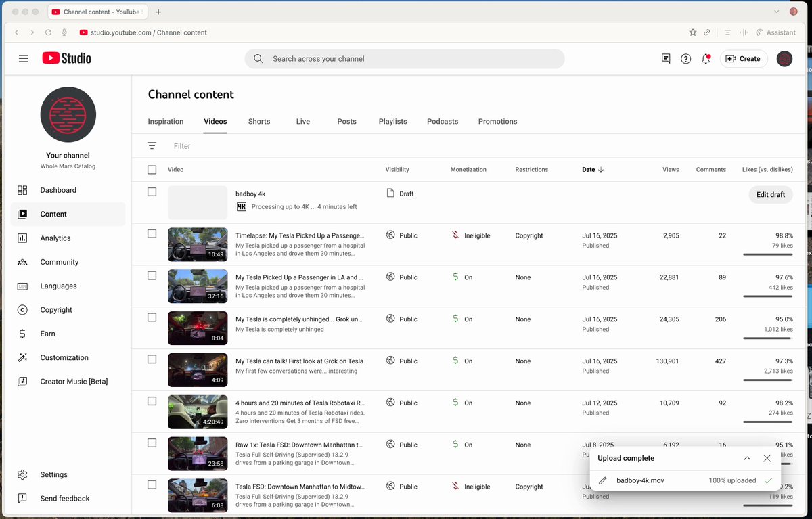Click the likes ratio bar on the 4 hours Robotaxi row

pyautogui.click(x=767, y=422)
